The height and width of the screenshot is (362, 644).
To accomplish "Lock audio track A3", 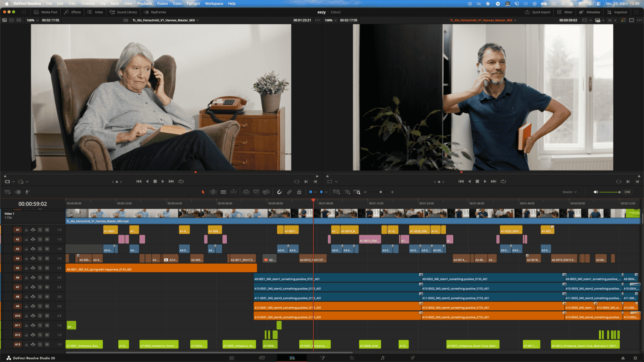I will [x=26, y=249].
